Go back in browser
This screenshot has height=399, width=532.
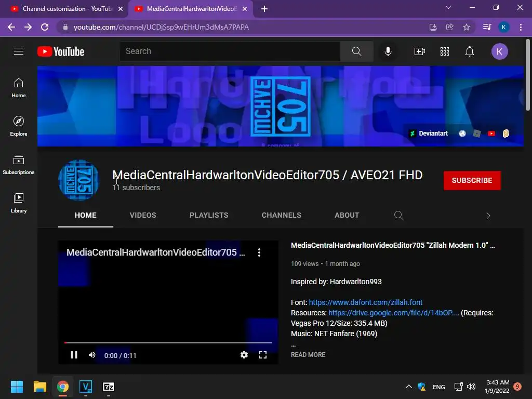click(11, 27)
